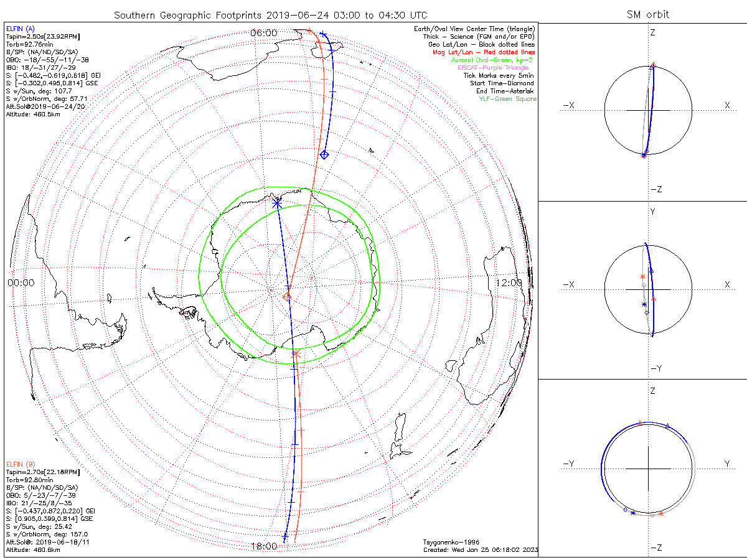Click red legend 'Mag Lat/Lon - Red dotted lines'
This screenshot has height=560, width=747.
point(483,52)
